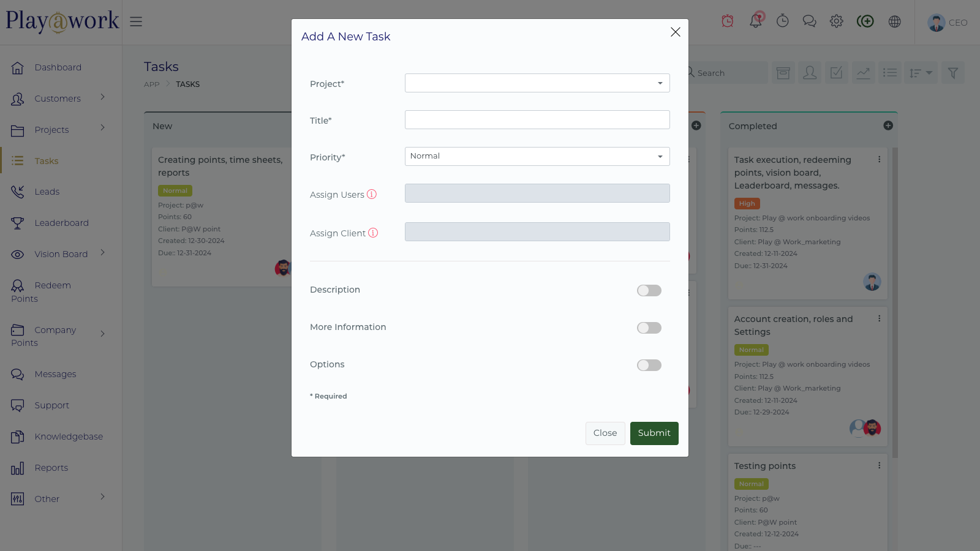Click the filter funnel icon
Viewport: 980px width, 551px height.
tap(952, 73)
